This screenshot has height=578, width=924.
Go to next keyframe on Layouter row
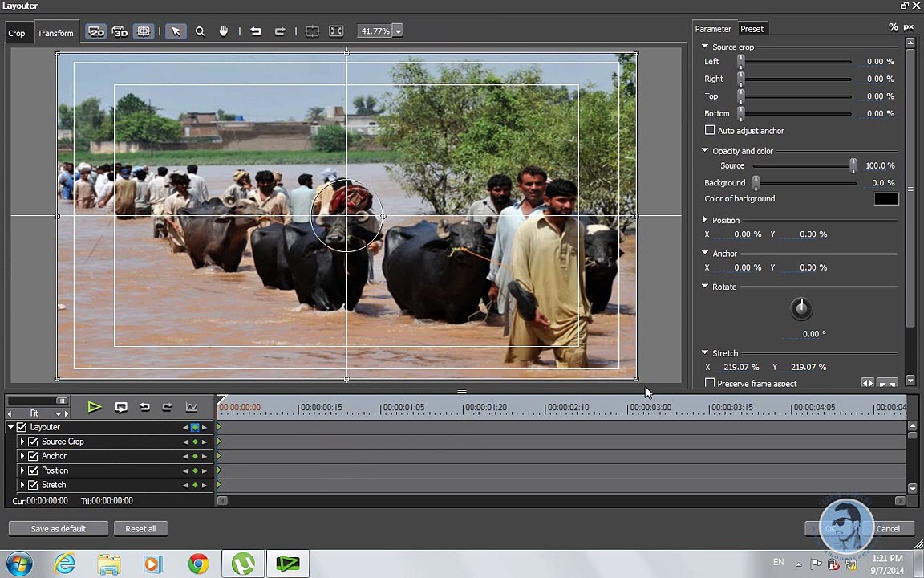pos(205,428)
